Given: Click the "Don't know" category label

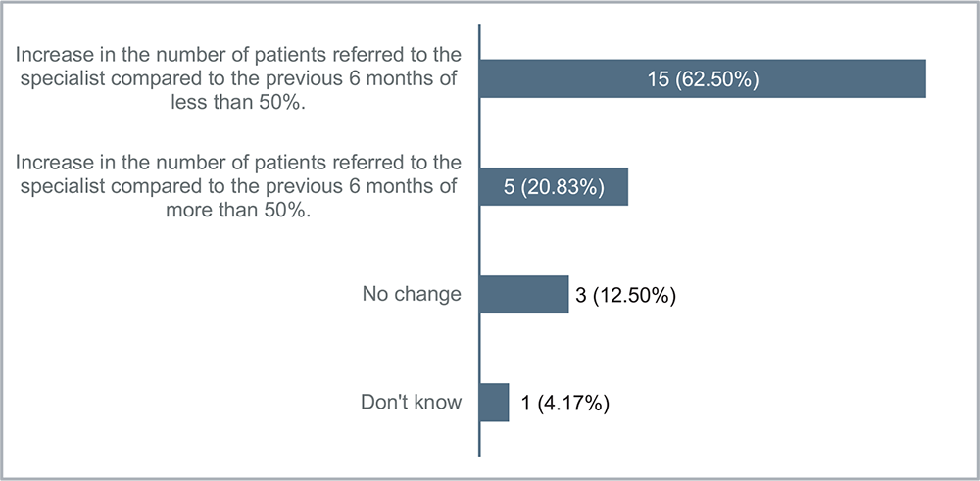Looking at the screenshot, I should (411, 402).
